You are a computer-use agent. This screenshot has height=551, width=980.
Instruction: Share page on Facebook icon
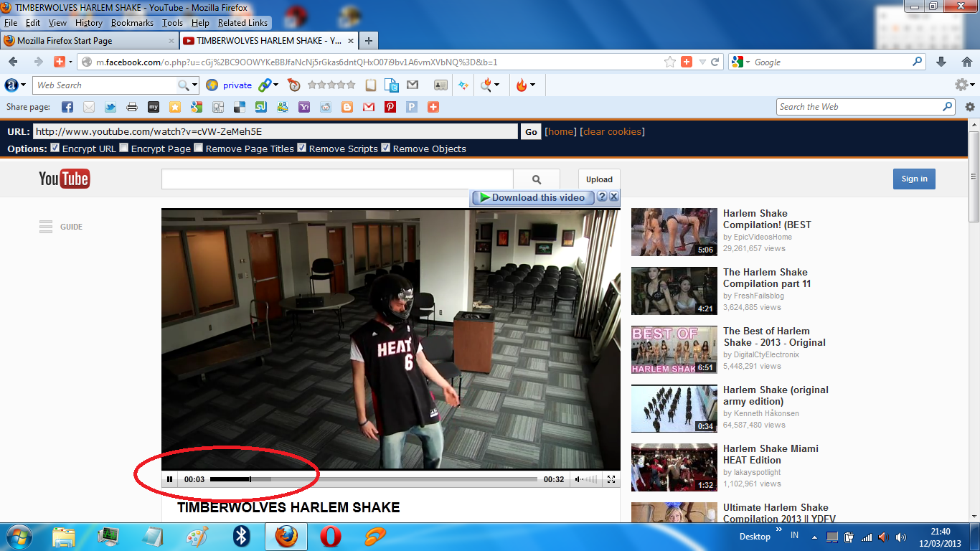pyautogui.click(x=67, y=107)
